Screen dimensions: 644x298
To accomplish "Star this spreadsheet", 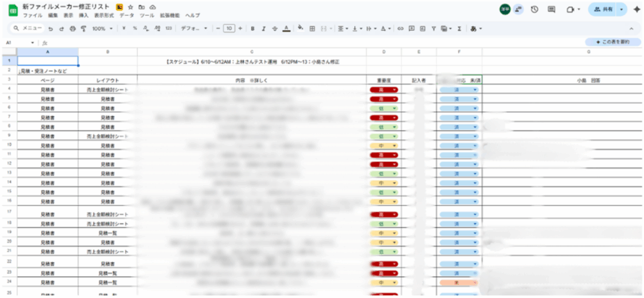I will click(130, 7).
